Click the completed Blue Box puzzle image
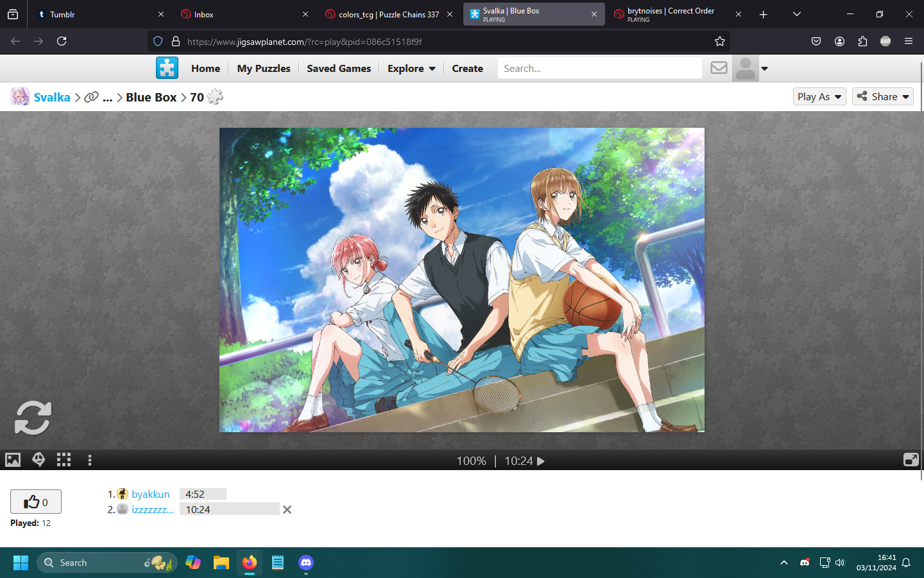924x578 pixels. 462,280
